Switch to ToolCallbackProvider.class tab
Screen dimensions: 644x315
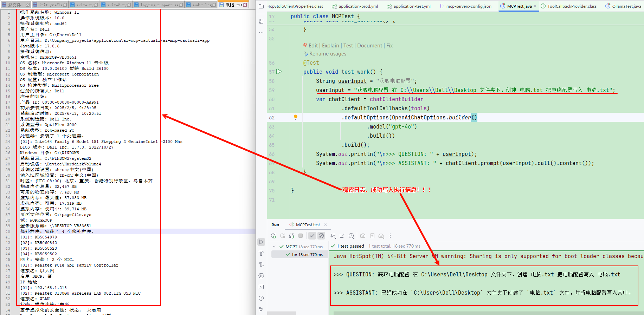pyautogui.click(x=568, y=6)
